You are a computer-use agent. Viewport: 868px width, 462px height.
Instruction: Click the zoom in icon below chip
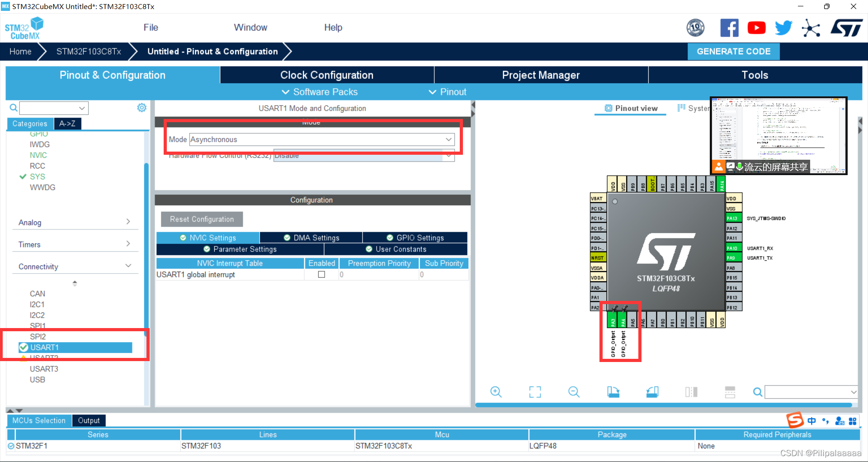pos(496,392)
